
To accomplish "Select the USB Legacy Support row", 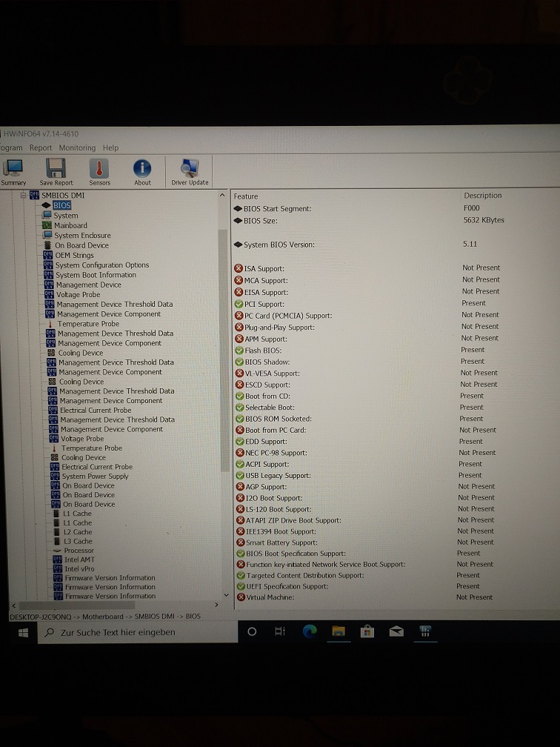I will tap(396, 476).
